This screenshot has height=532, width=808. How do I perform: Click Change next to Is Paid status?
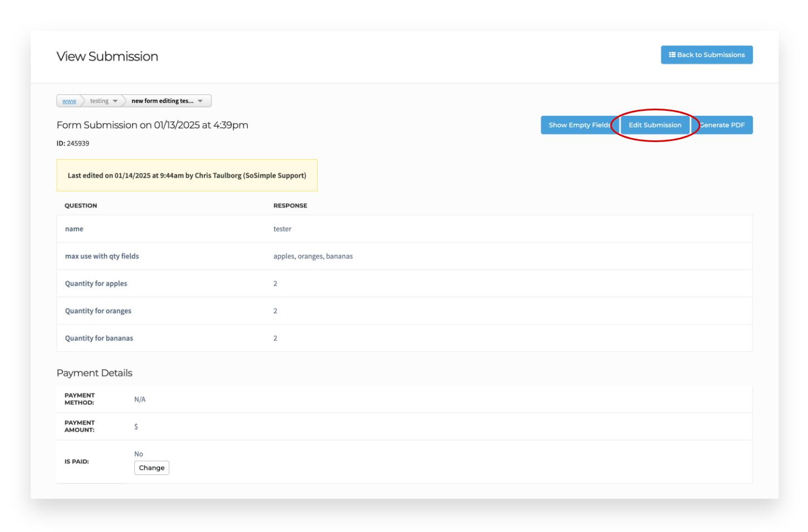click(152, 467)
